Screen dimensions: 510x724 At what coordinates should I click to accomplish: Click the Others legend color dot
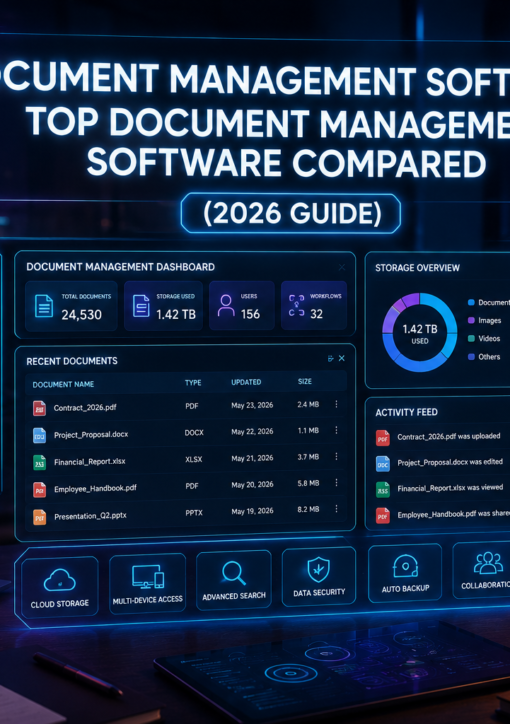tap(471, 357)
